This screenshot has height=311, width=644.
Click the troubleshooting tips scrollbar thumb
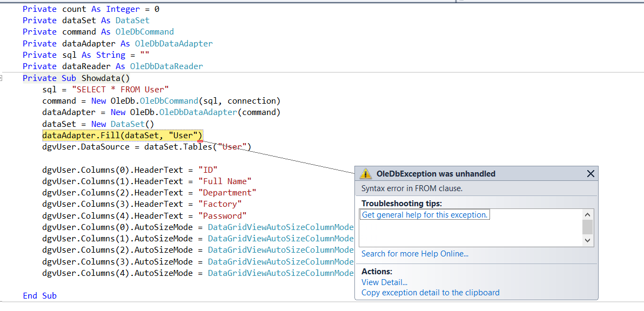pos(588,226)
